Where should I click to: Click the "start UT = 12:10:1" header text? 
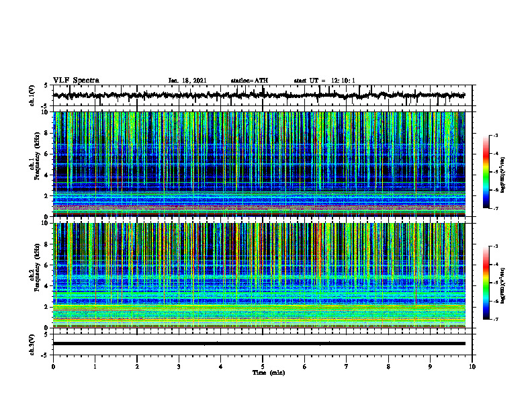(x=324, y=81)
